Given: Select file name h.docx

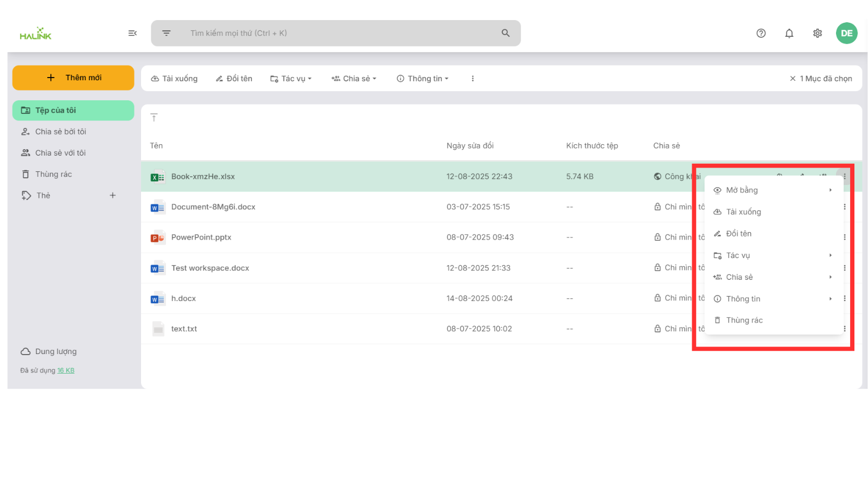Looking at the screenshot, I should click(183, 298).
